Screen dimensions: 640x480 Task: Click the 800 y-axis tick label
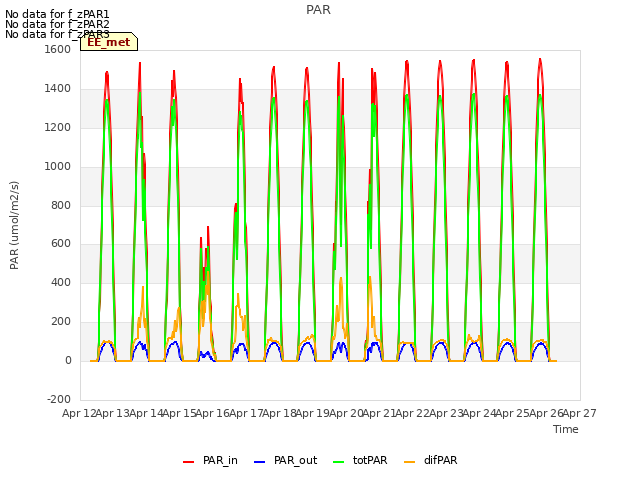[x=61, y=205]
